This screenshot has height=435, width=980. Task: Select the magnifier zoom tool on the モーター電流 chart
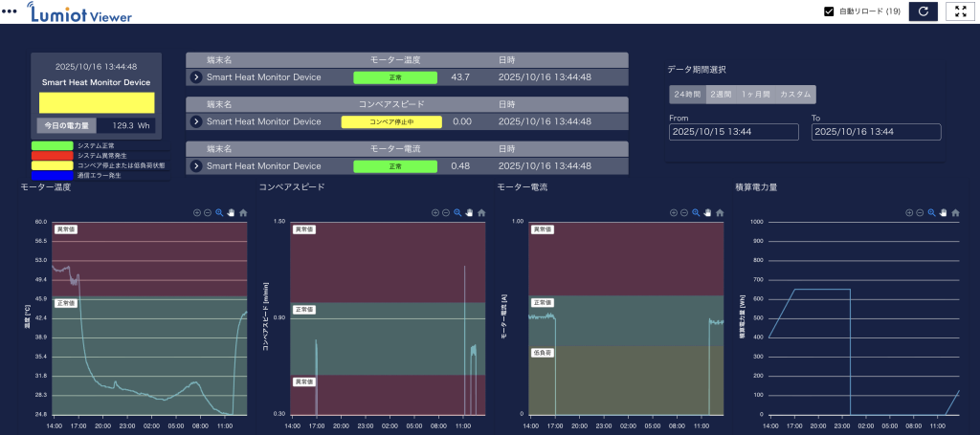coord(695,212)
